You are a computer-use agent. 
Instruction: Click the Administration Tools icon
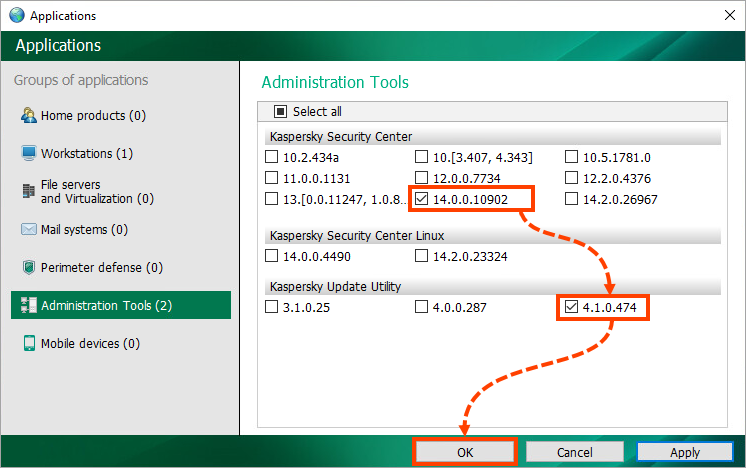[29, 305]
